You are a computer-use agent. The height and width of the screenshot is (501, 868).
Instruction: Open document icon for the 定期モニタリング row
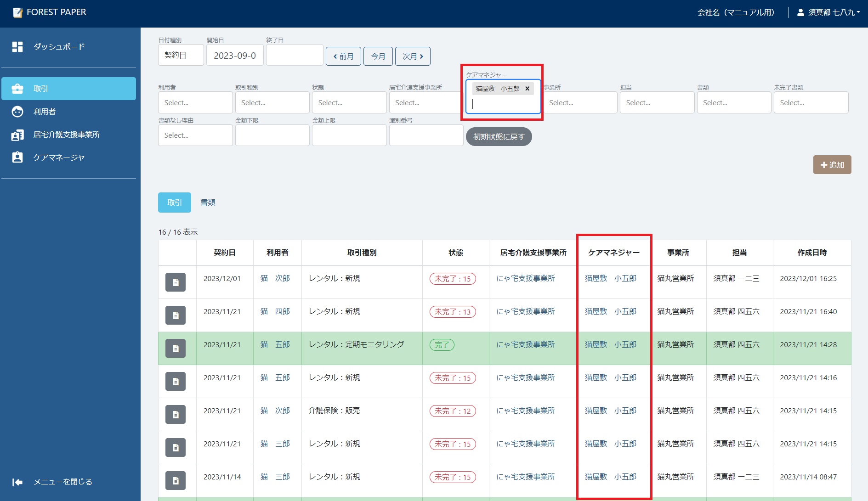click(x=176, y=349)
